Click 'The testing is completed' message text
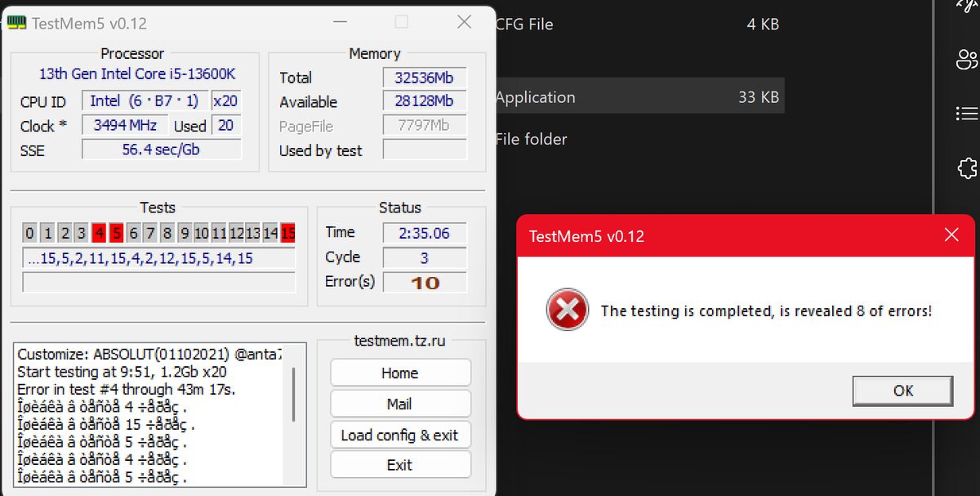 tap(766, 311)
